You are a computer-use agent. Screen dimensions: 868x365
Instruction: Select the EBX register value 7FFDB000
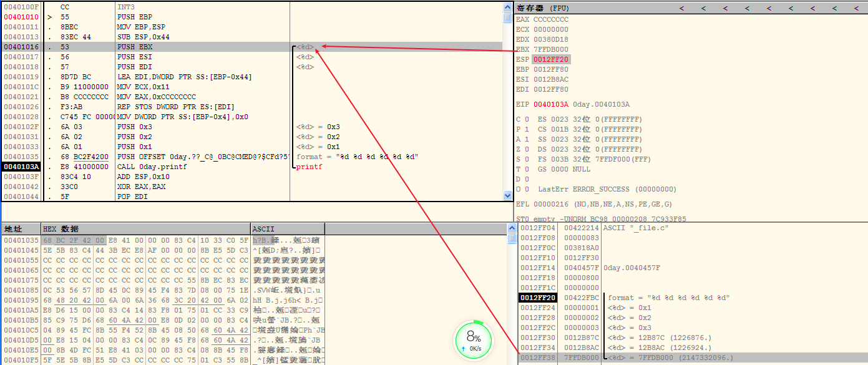(x=550, y=49)
